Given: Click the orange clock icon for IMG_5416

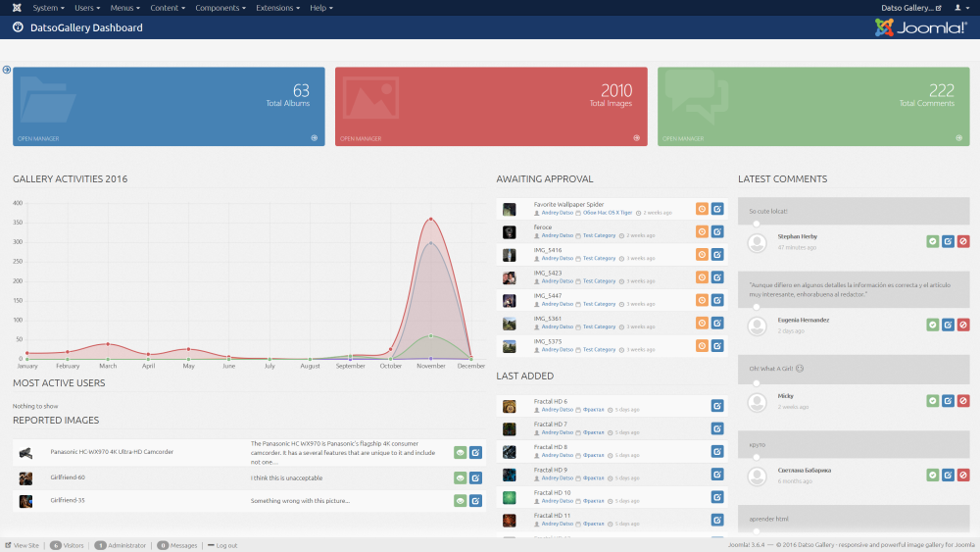Looking at the screenshot, I should [x=702, y=254].
